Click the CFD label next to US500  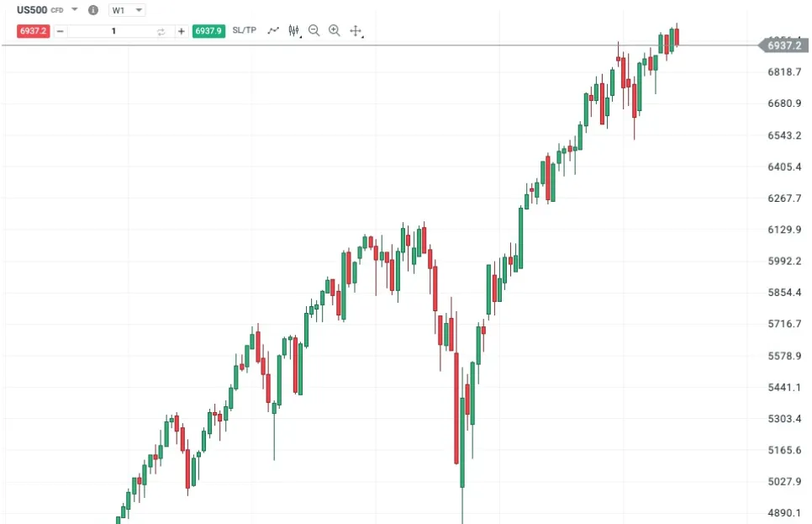(x=55, y=8)
